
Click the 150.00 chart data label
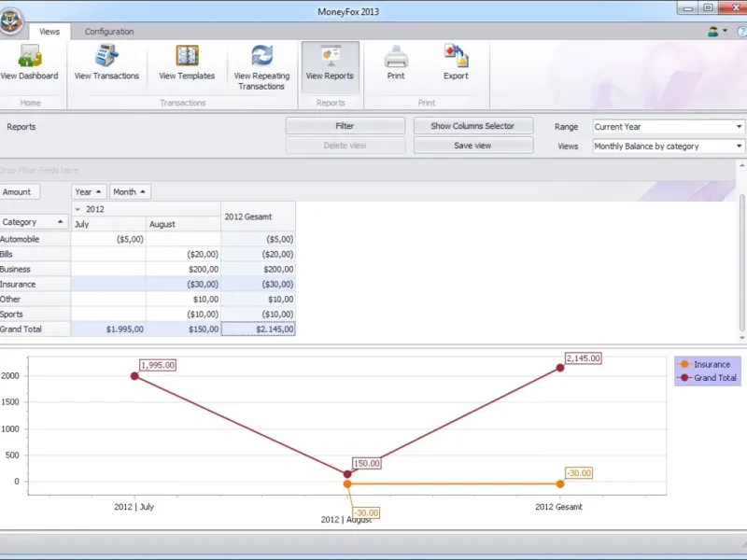coord(367,463)
